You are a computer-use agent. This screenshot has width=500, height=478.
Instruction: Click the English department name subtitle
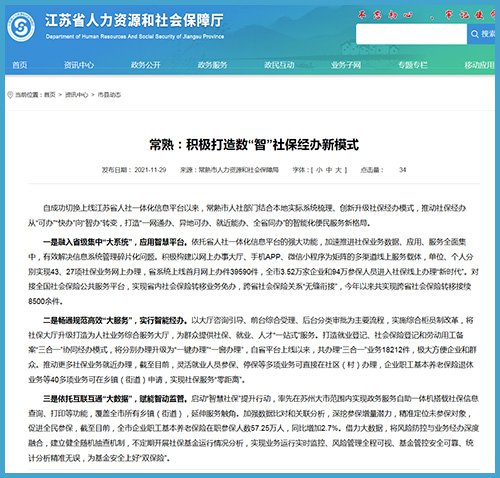(x=135, y=36)
